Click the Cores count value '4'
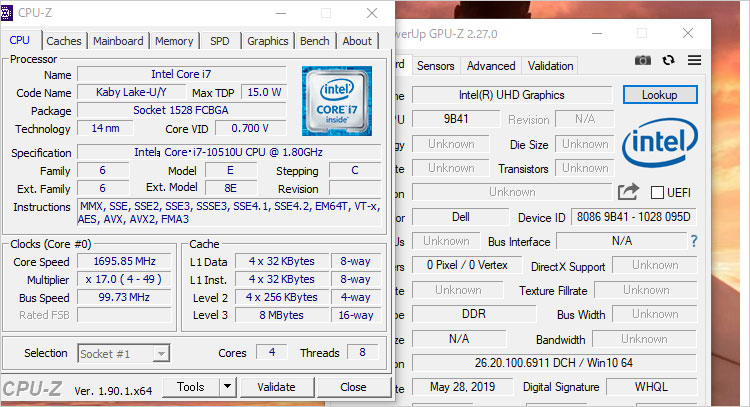Viewport: 750px width, 407px height. (272, 352)
